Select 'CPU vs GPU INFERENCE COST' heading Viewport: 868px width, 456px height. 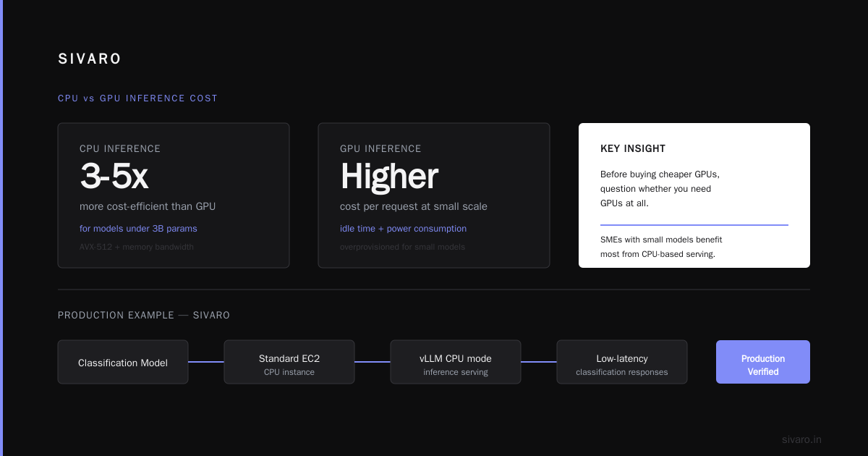(x=137, y=98)
